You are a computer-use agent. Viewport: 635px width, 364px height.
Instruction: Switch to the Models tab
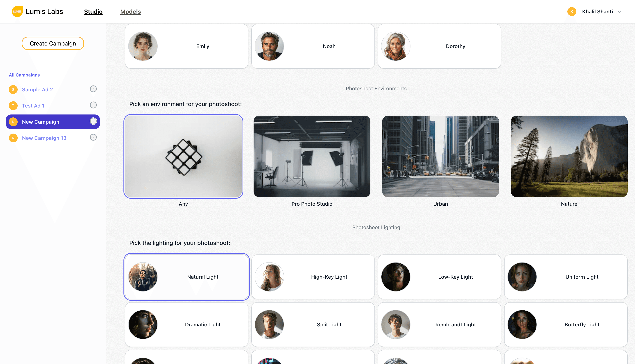click(x=130, y=12)
